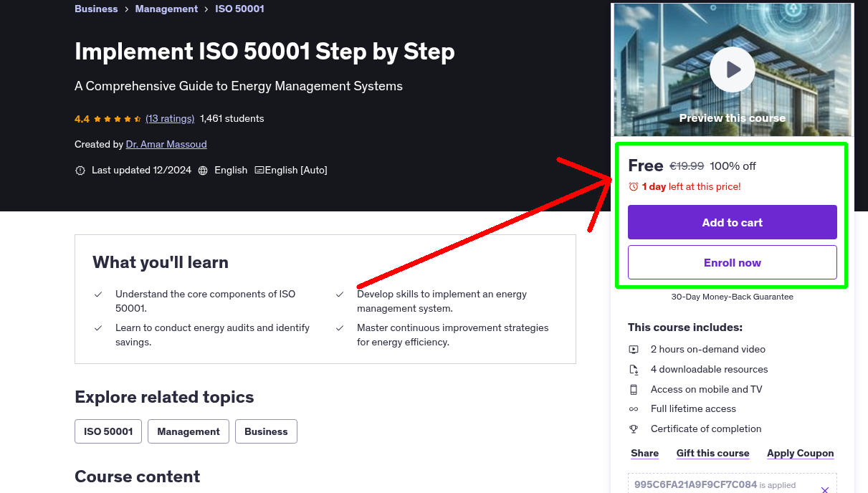Select the Management related topic tag
868x493 pixels.
pyautogui.click(x=189, y=431)
